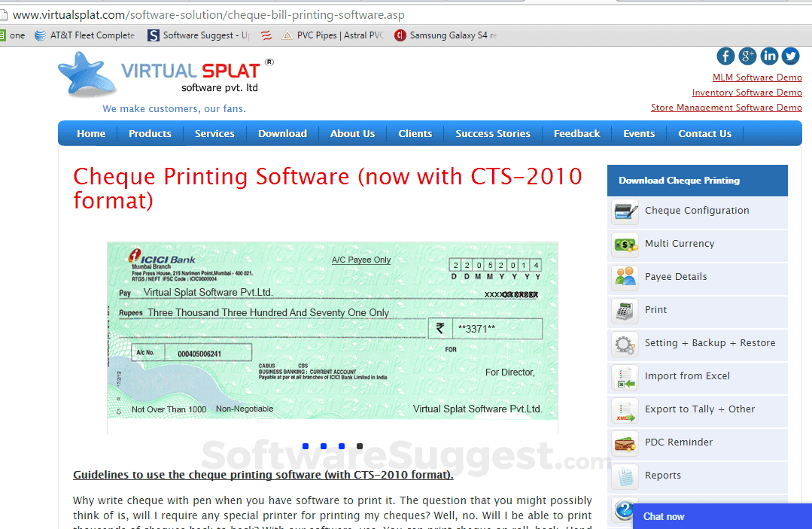This screenshot has height=529, width=812.
Task: Select the Multi Currency icon
Action: pyautogui.click(x=625, y=245)
